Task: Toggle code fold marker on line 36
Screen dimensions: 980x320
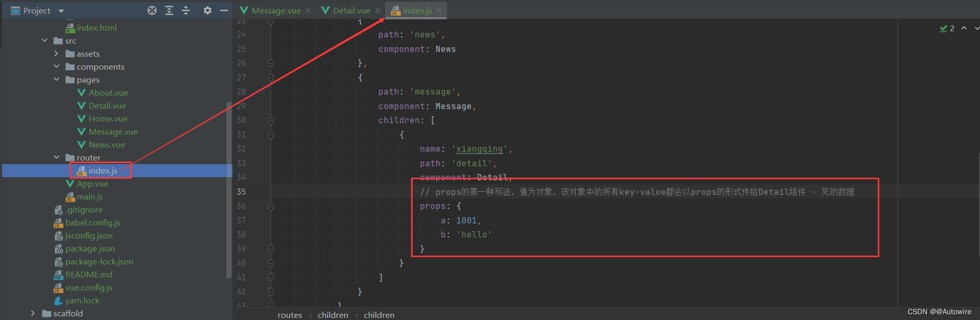Action: click(x=270, y=206)
